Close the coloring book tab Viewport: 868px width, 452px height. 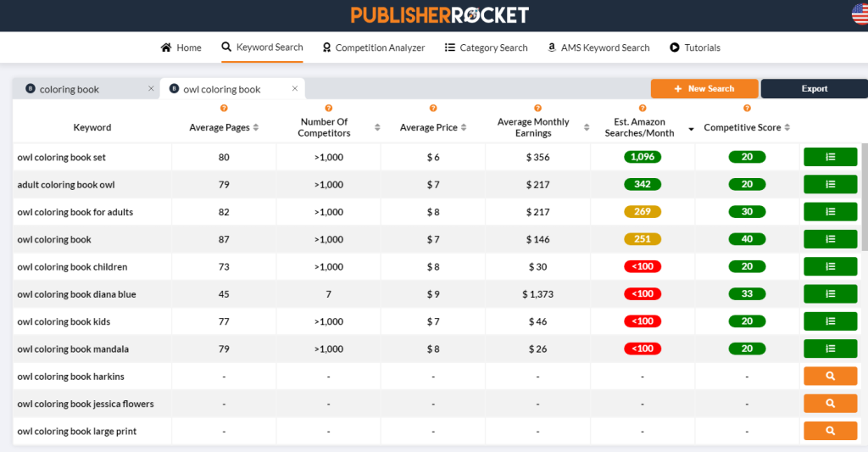click(151, 89)
